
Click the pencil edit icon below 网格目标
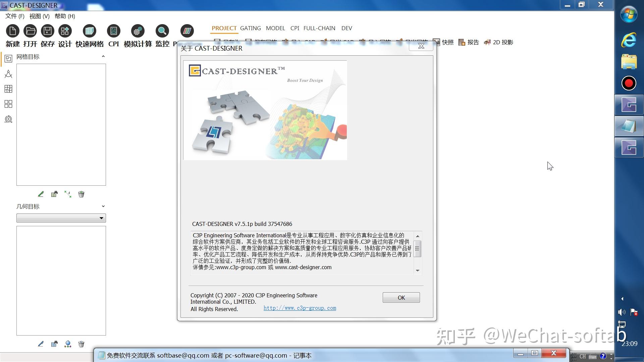(x=41, y=194)
